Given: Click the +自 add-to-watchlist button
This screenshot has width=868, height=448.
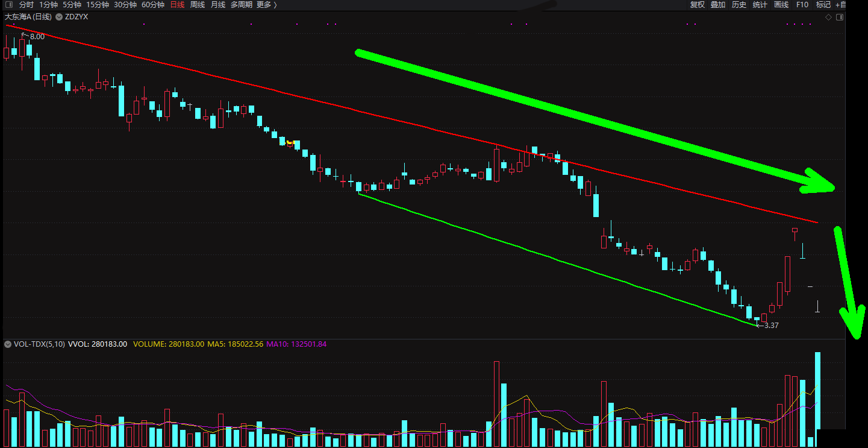Looking at the screenshot, I should pyautogui.click(x=841, y=5).
